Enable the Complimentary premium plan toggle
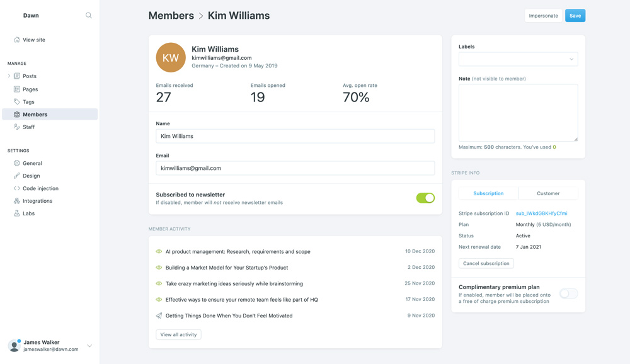This screenshot has width=630, height=364. pos(568,293)
